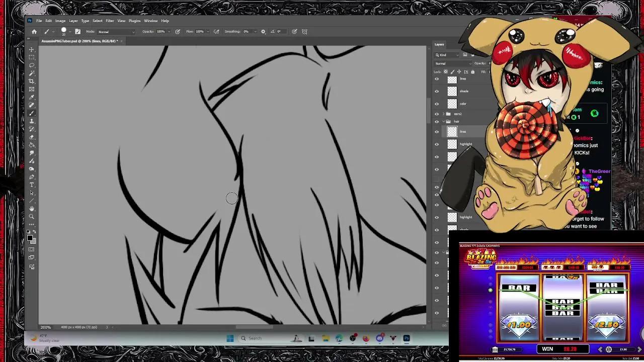Select the Move tool
This screenshot has height=362, width=644.
(x=32, y=49)
